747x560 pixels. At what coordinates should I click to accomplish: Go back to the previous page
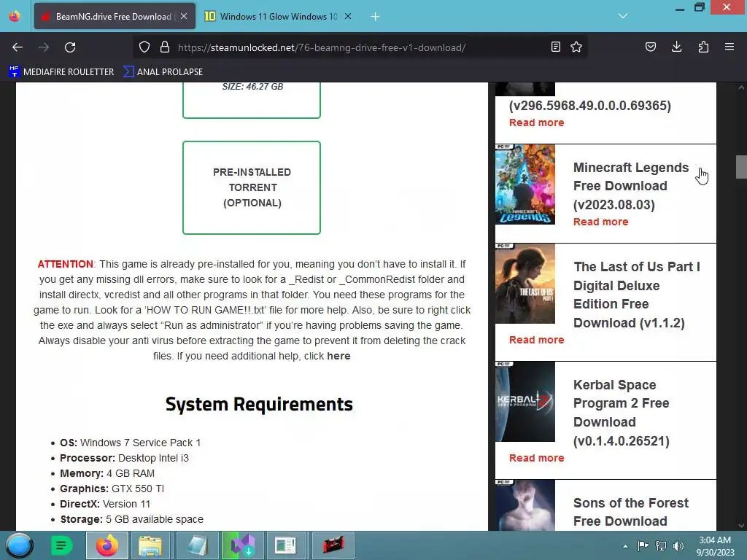click(18, 47)
